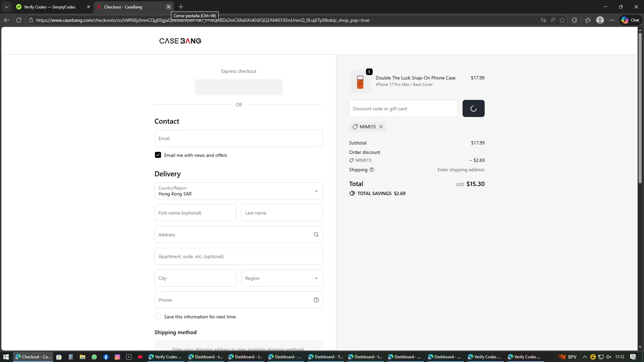Open browser extensions icon
Image resolution: width=644 pixels, height=362 pixels.
[x=574, y=20]
